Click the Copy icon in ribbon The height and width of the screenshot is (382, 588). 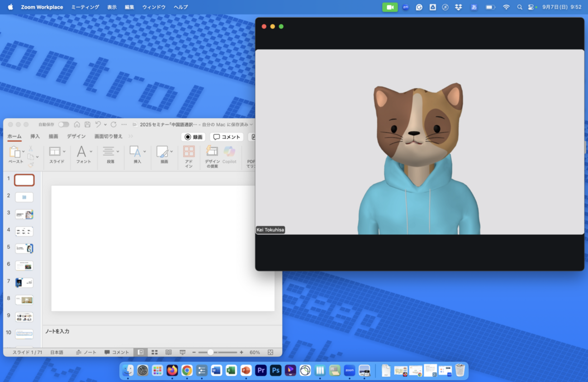pos(30,157)
